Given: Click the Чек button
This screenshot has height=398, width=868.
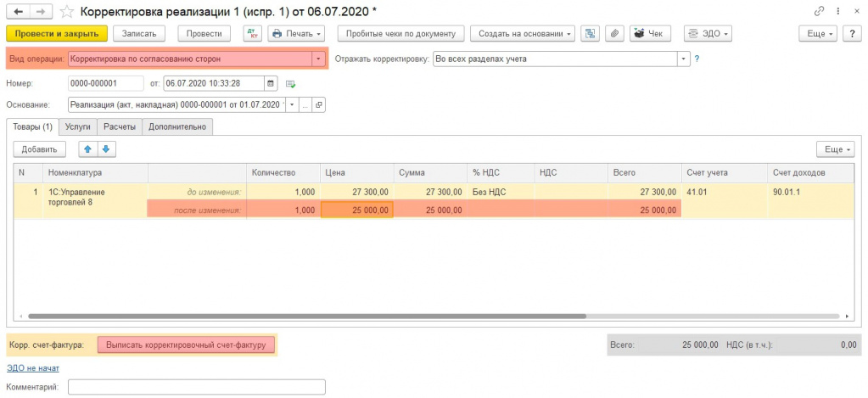Looking at the screenshot, I should 651,34.
